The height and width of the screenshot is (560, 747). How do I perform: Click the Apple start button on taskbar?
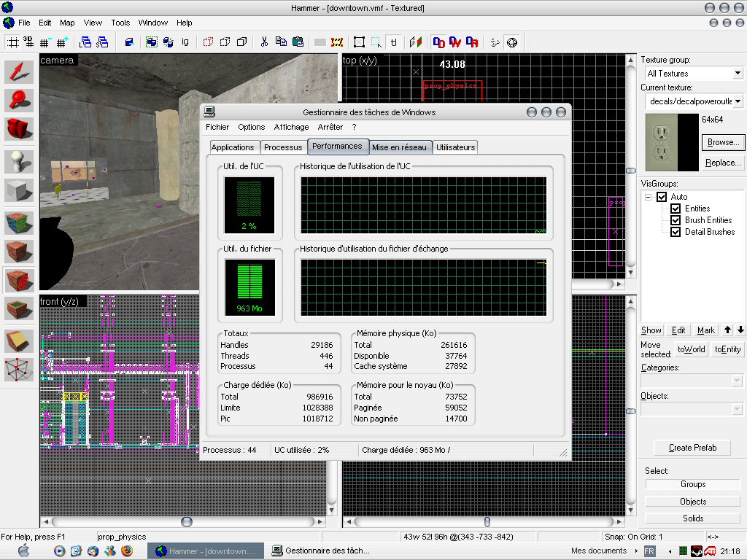point(23,551)
